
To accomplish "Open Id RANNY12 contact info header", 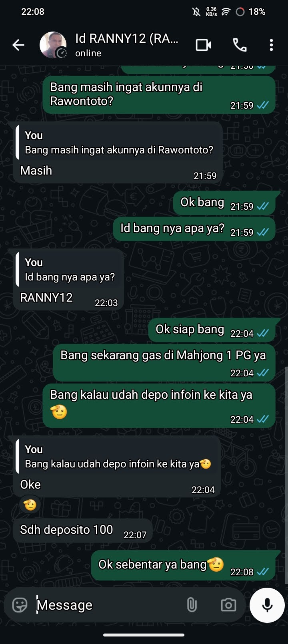I will [x=127, y=45].
